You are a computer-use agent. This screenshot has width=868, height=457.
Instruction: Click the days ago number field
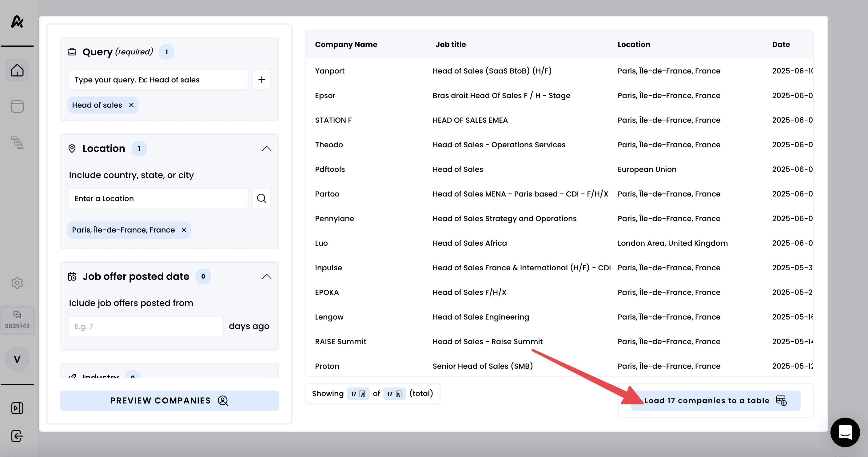[x=145, y=326]
